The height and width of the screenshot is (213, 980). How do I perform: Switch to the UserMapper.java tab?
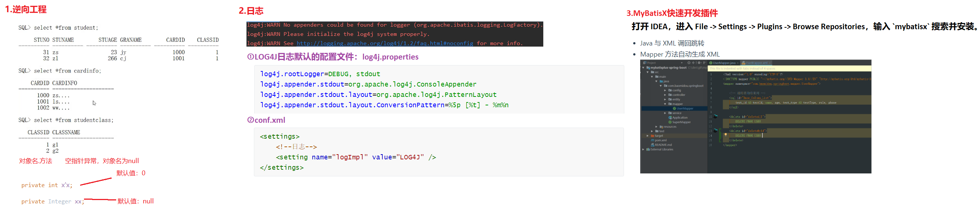tap(724, 63)
